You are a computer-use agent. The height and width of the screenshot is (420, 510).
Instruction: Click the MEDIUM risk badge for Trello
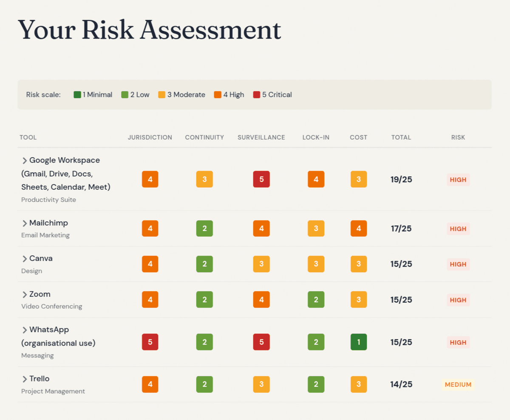(x=458, y=384)
